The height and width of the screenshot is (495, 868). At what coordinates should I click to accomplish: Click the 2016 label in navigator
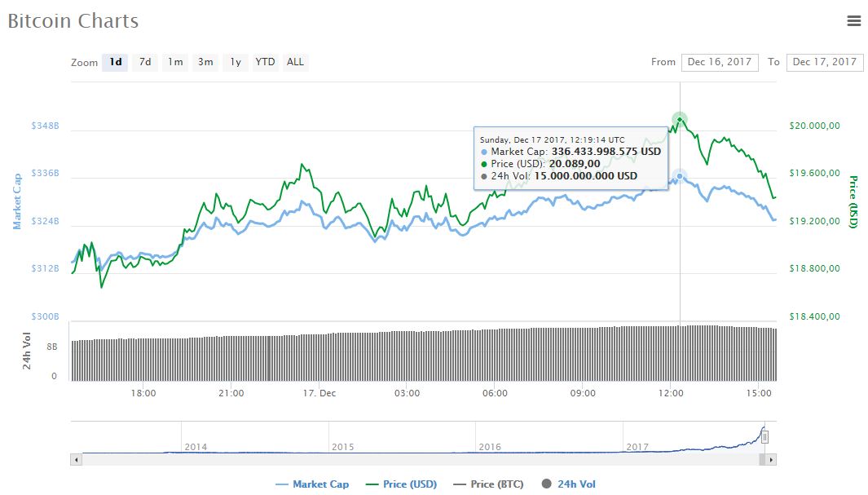490,447
